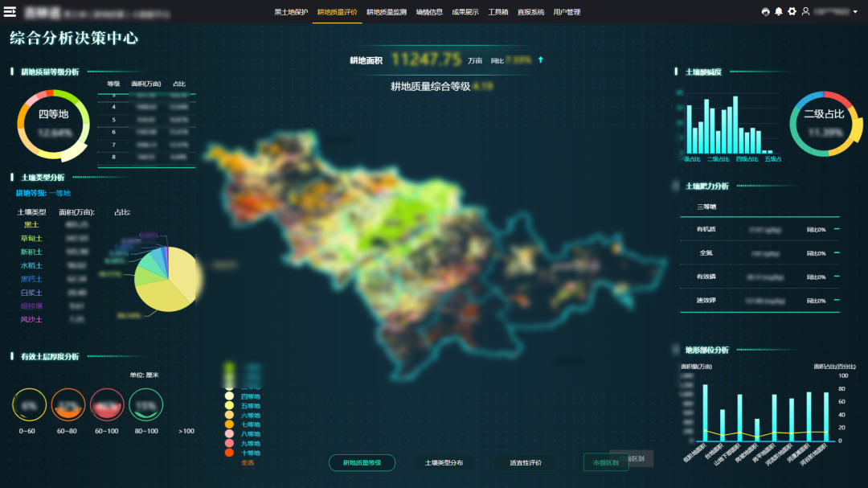Click the 速效钾 fertility row
This screenshot has height=488, width=868.
coord(759,300)
